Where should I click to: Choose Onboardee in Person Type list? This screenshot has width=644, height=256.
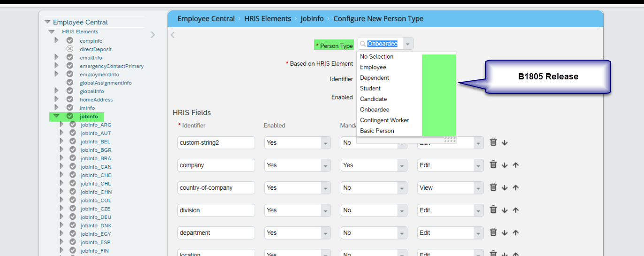click(x=375, y=109)
